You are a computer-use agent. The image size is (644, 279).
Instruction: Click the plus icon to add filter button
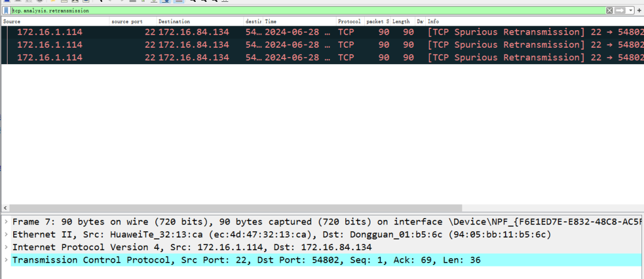click(640, 11)
